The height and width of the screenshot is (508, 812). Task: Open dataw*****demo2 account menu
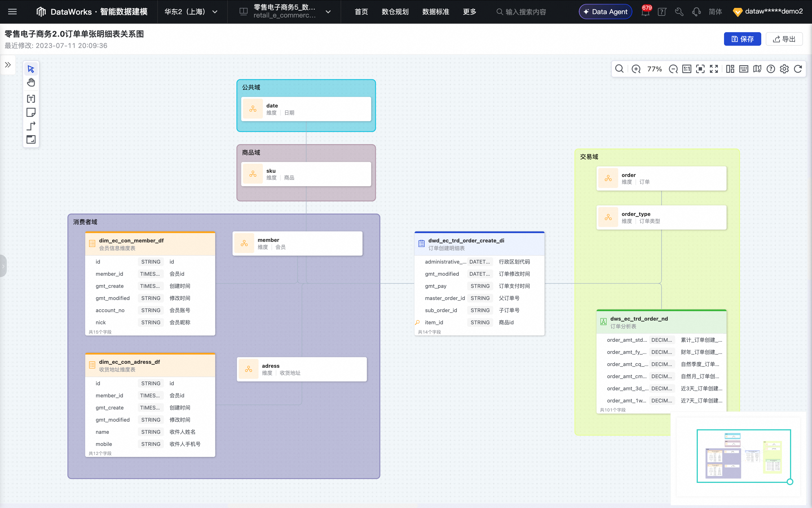coord(768,12)
